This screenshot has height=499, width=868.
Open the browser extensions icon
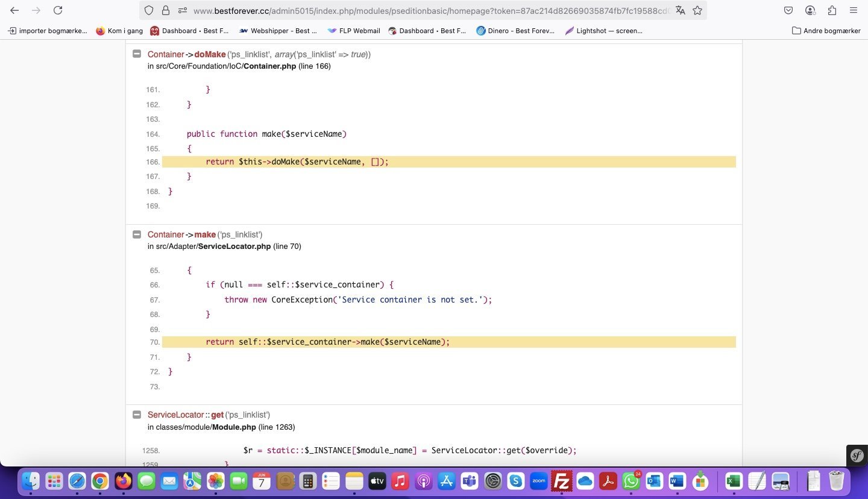coord(832,10)
